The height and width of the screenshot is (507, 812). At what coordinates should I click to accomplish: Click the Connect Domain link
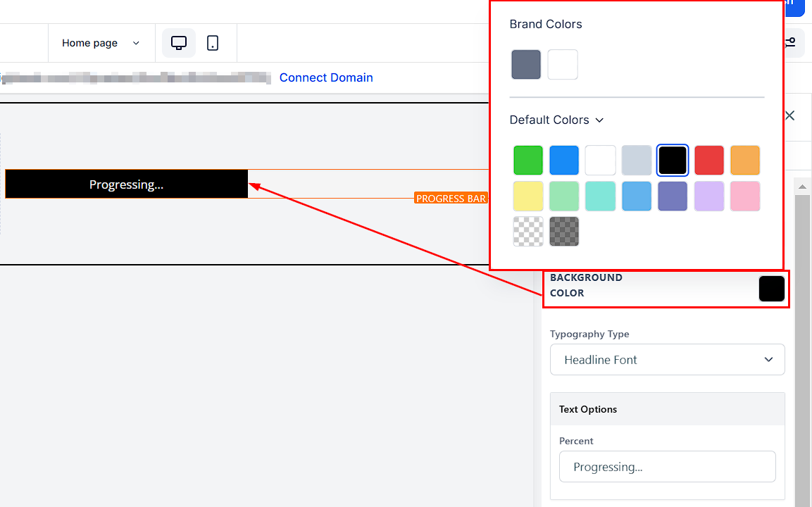click(326, 77)
